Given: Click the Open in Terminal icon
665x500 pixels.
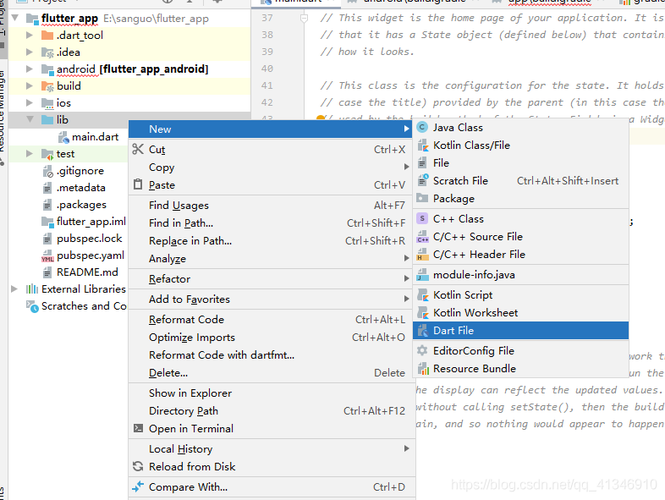Looking at the screenshot, I should coord(138,428).
